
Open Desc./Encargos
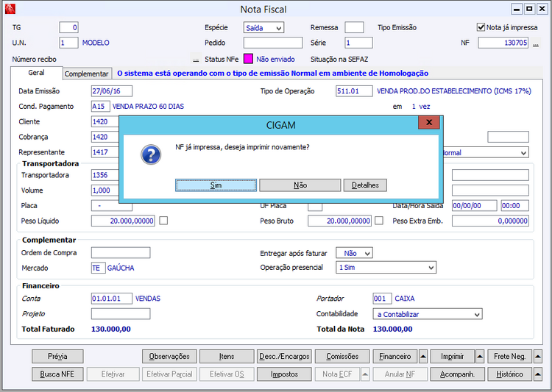tap(284, 357)
